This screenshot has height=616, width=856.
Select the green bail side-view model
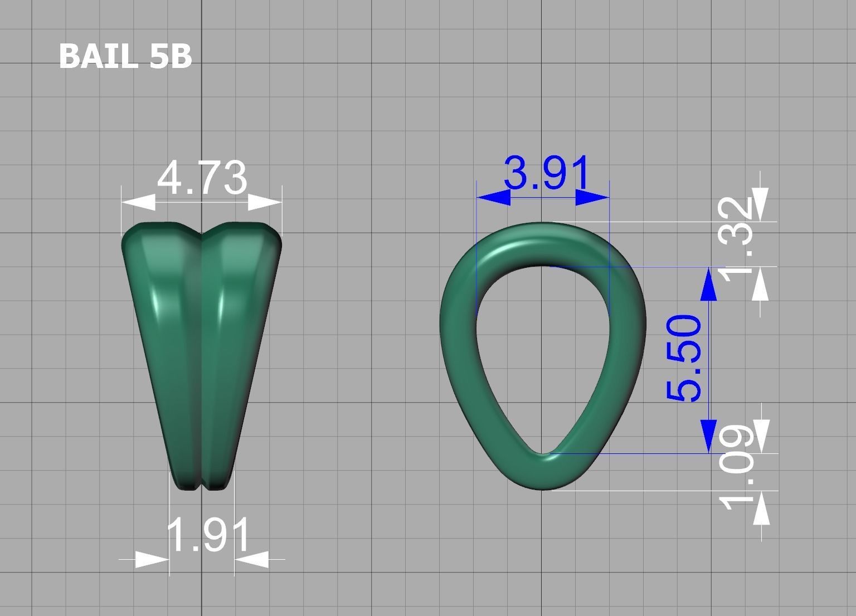coord(202,356)
